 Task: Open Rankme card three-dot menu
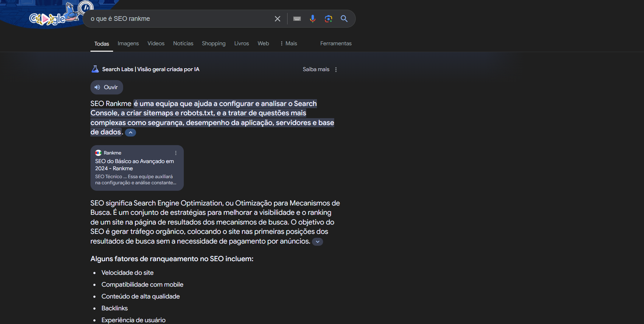pyautogui.click(x=176, y=153)
